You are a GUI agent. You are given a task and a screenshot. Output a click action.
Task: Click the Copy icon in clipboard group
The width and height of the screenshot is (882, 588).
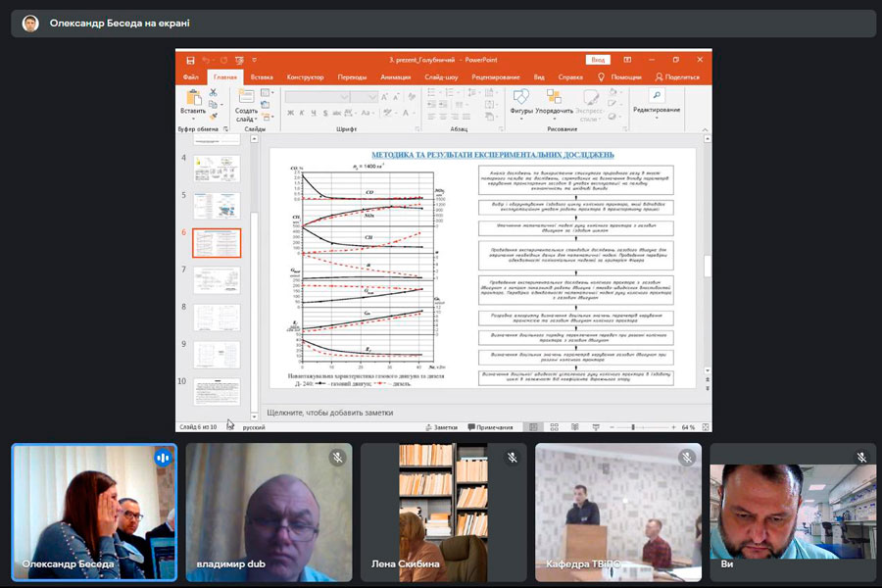213,104
